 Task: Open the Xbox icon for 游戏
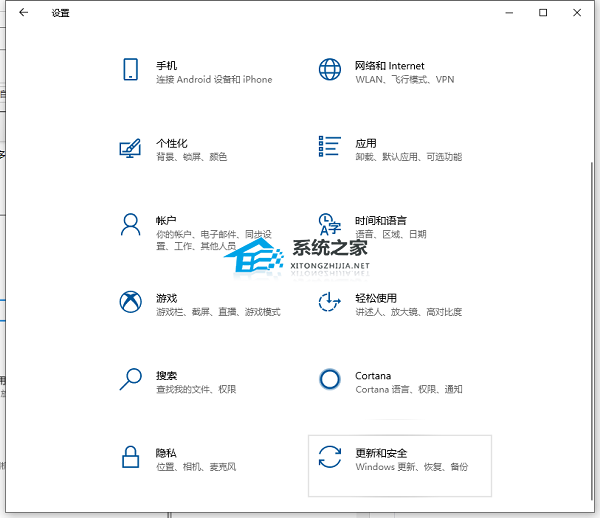point(130,302)
